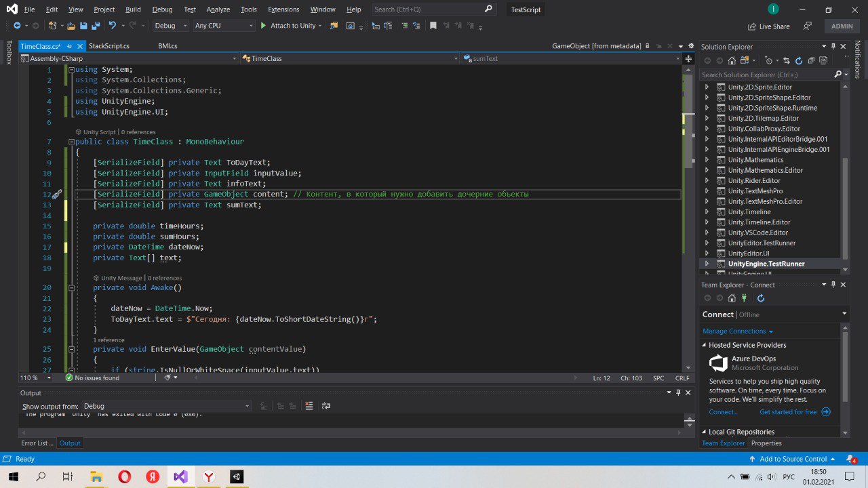Open Visual Studio from the Windows taskbar
The width and height of the screenshot is (868, 488).
click(180, 476)
